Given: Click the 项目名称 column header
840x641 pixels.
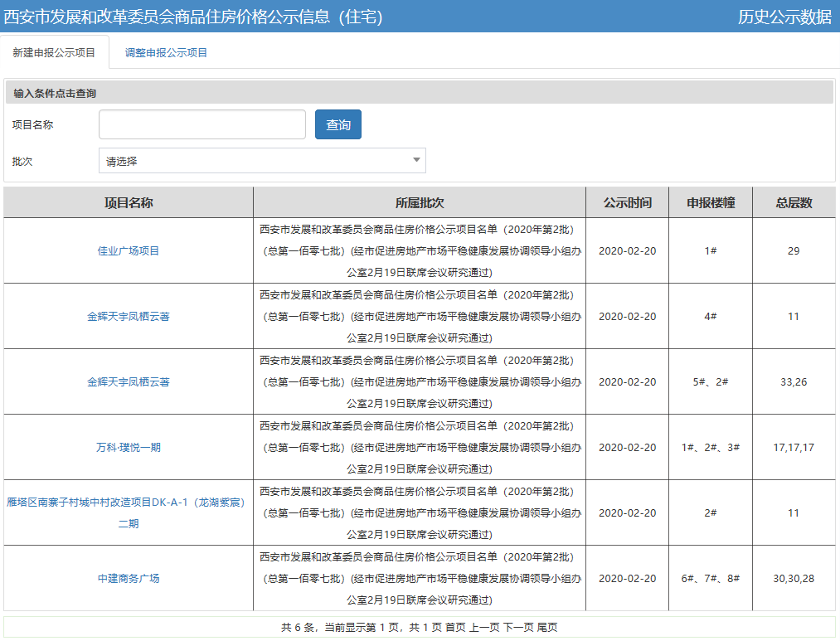Looking at the screenshot, I should tap(129, 202).
